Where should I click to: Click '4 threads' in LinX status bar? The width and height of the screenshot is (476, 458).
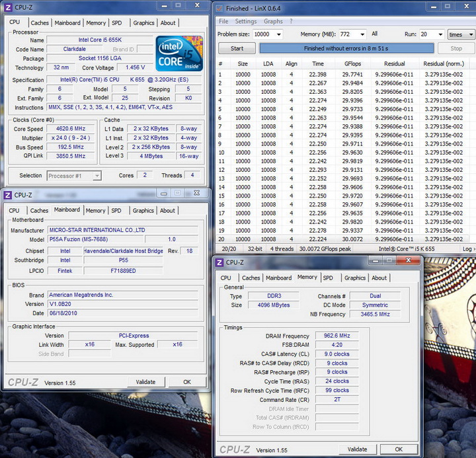282,249
